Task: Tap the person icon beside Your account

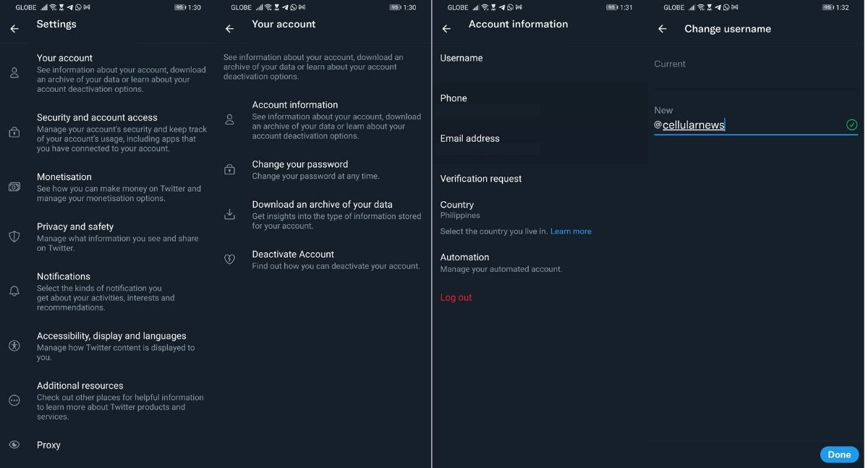Action: click(x=14, y=73)
